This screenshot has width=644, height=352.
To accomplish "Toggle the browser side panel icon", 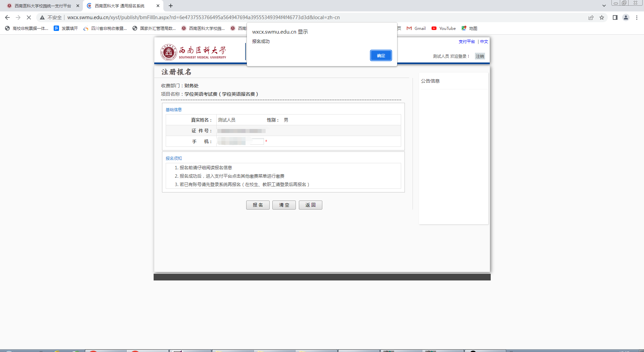I will pyautogui.click(x=615, y=17).
